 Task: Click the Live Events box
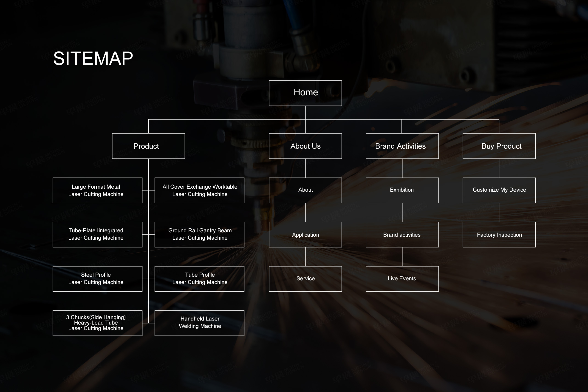(x=402, y=279)
